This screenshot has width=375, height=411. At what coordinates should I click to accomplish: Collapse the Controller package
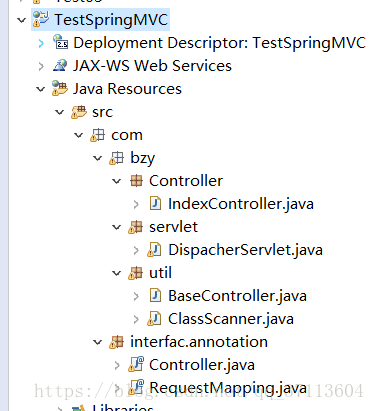(117, 181)
